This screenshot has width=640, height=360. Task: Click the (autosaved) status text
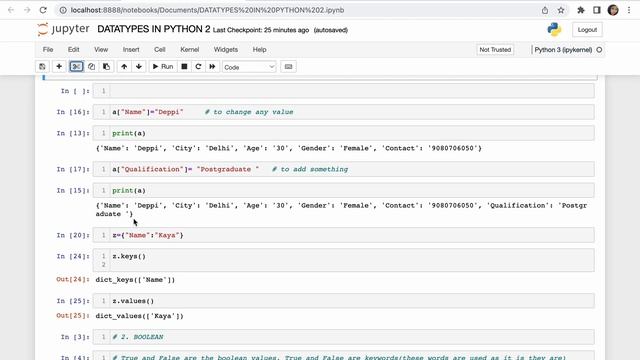331,30
